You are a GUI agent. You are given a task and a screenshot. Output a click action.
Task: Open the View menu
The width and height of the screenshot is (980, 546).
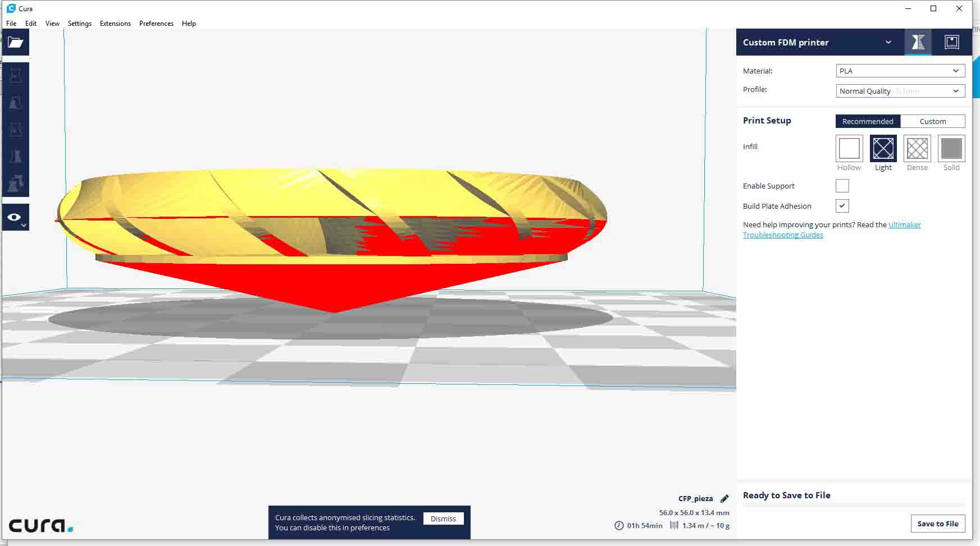[52, 24]
